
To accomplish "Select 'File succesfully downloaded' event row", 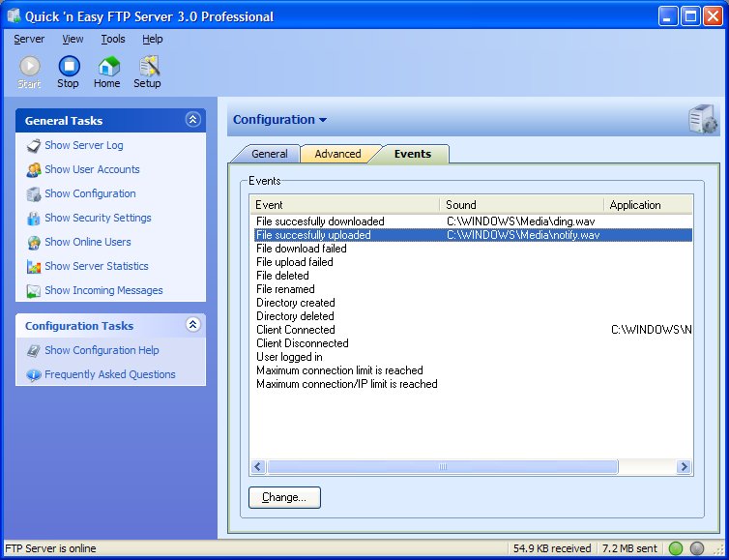I will tap(472, 221).
